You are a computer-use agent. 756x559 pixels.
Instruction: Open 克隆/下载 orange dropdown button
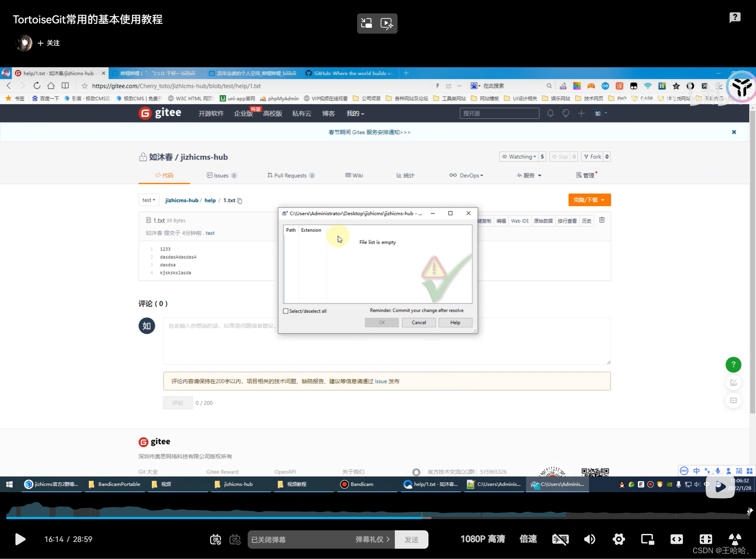click(x=590, y=200)
